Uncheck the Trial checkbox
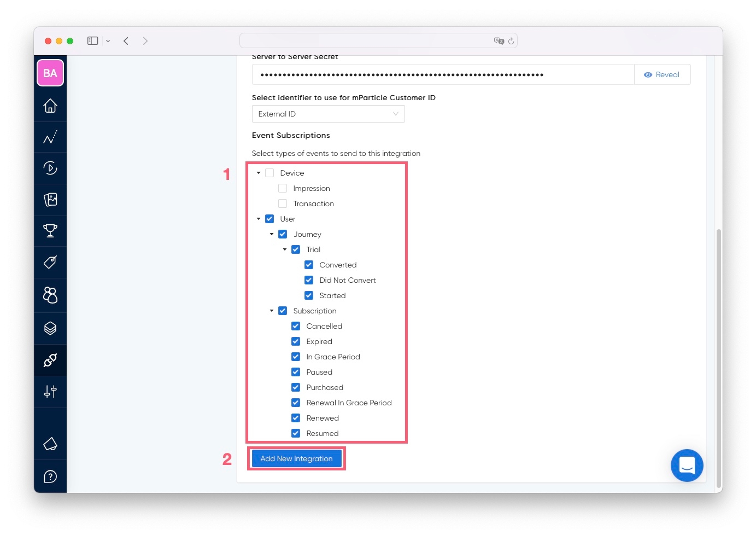The image size is (756, 547). pos(296,249)
